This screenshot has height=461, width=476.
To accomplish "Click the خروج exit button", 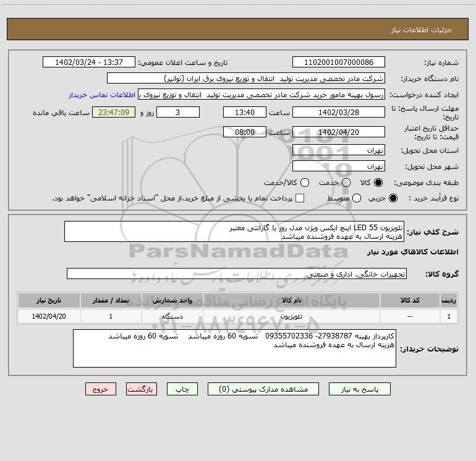I will [x=101, y=389].
